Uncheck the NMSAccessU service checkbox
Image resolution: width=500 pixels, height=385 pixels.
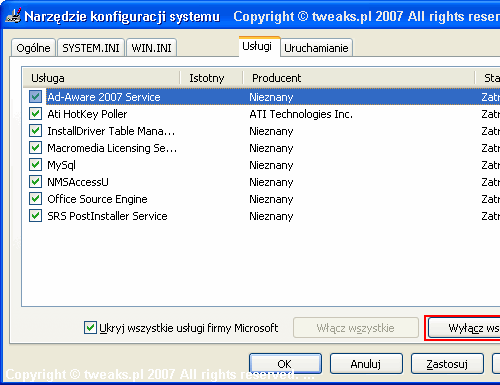[x=35, y=182]
